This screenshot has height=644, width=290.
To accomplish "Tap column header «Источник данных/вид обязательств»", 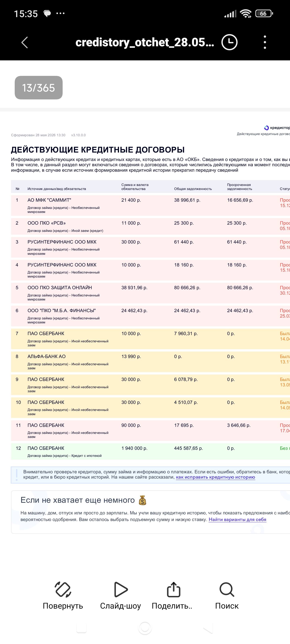I will (57, 189).
